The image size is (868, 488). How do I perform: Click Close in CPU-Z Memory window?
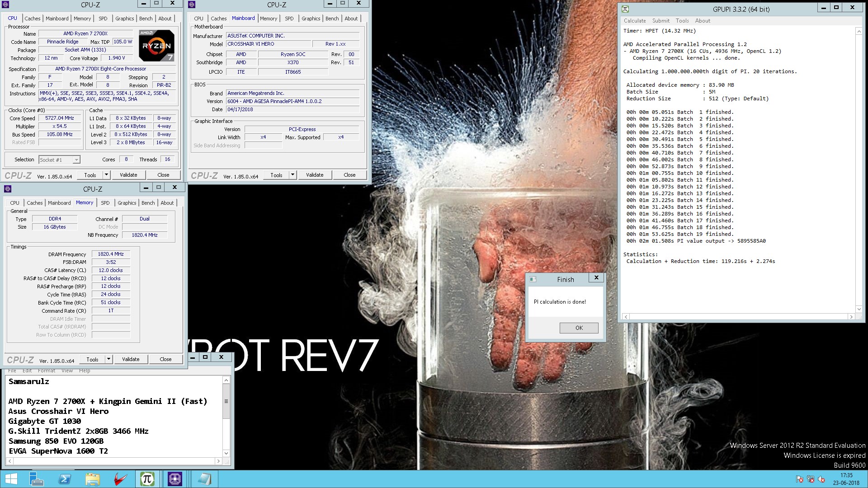click(165, 359)
